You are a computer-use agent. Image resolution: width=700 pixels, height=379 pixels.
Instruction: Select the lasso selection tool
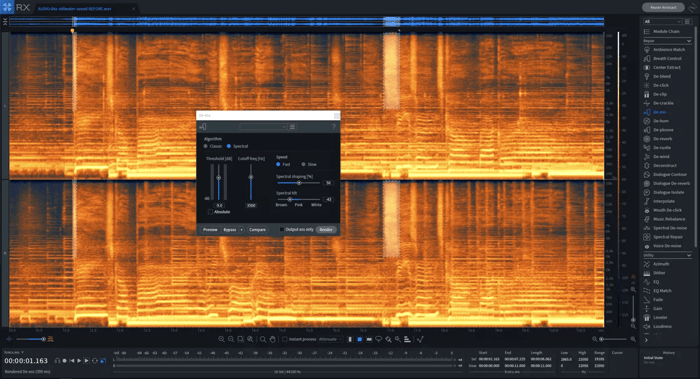tap(379, 339)
